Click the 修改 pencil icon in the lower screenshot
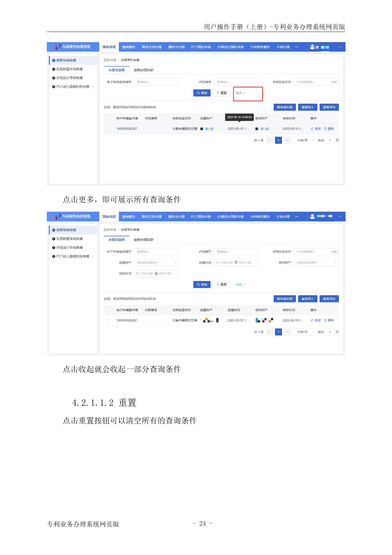Screen dimensions: 392x555 click(x=312, y=320)
